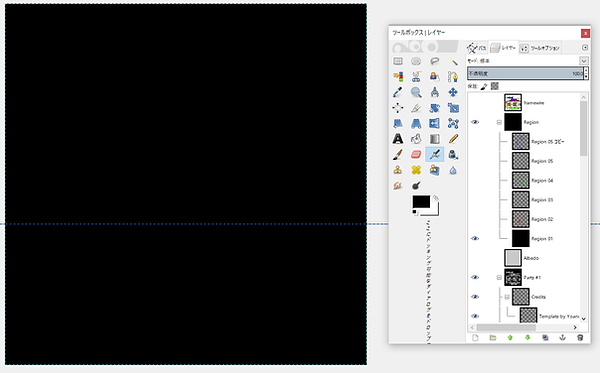
Task: Select the Bucket Fill tool
Action: (416, 139)
